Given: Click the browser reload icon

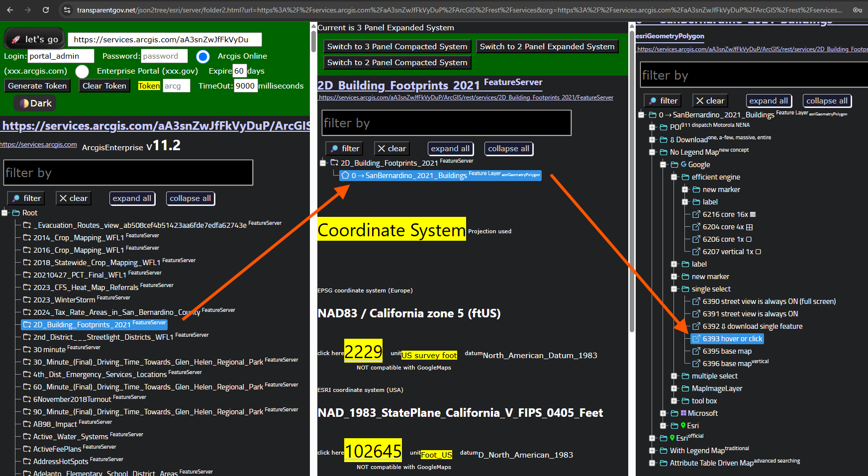Looking at the screenshot, I should click(x=46, y=10).
